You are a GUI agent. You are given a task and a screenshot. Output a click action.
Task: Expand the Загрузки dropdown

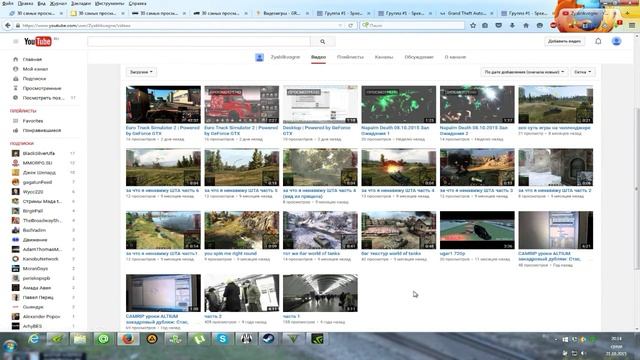click(141, 72)
